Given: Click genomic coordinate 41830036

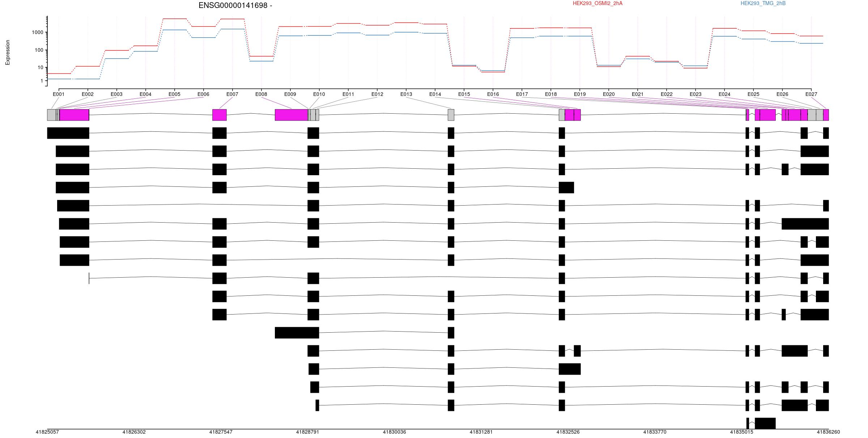Looking at the screenshot, I should 395,432.
